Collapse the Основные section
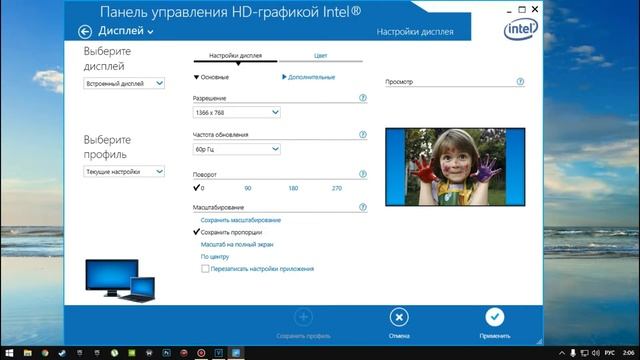640x360 pixels. tap(211, 77)
